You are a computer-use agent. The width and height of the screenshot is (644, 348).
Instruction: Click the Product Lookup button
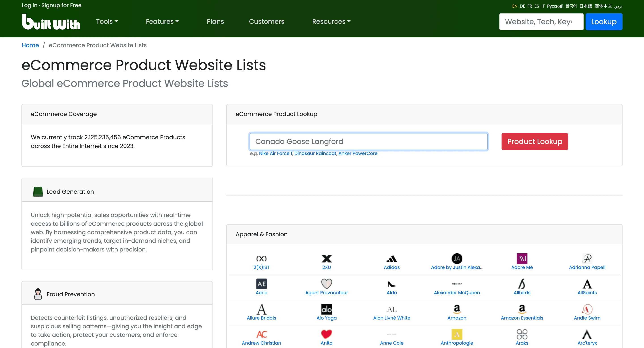534,142
